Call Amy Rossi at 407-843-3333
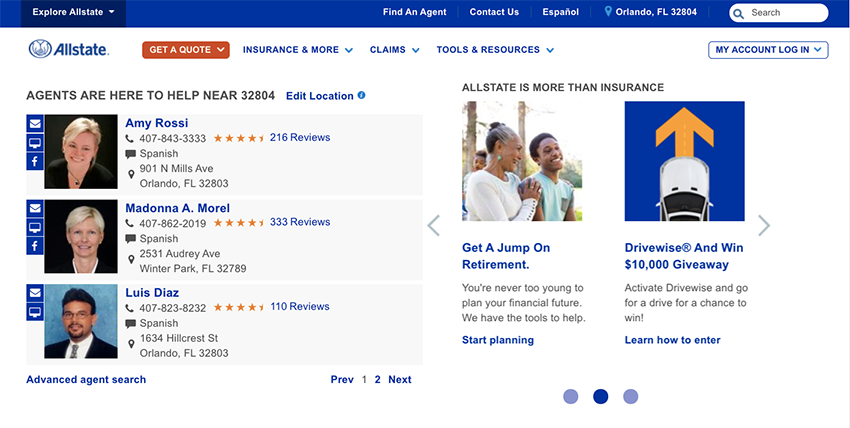Image resolution: width=850 pixels, height=428 pixels. [x=172, y=139]
